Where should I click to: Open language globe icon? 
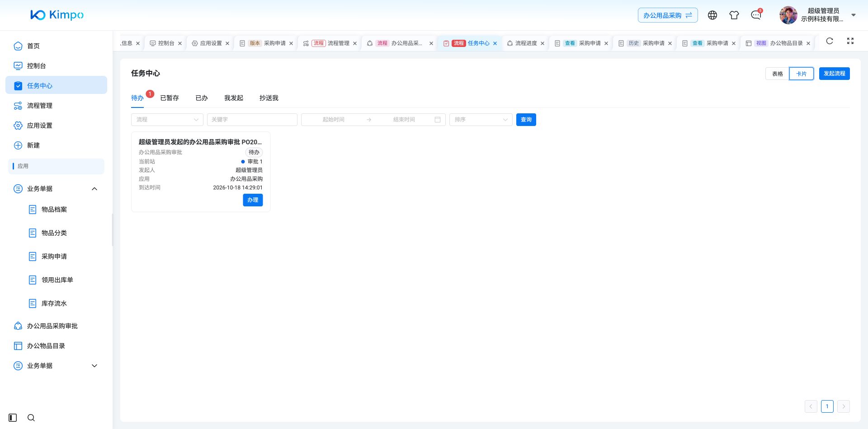[x=712, y=15]
